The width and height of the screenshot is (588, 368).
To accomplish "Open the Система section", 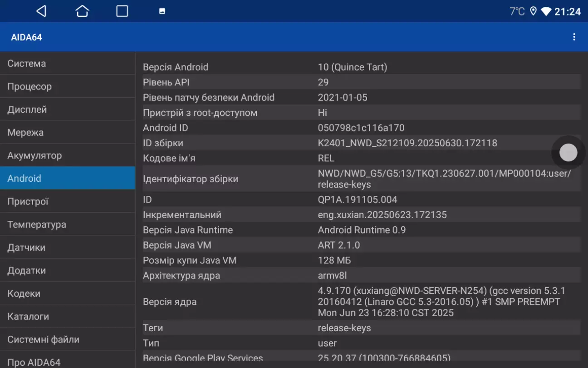I will (68, 64).
